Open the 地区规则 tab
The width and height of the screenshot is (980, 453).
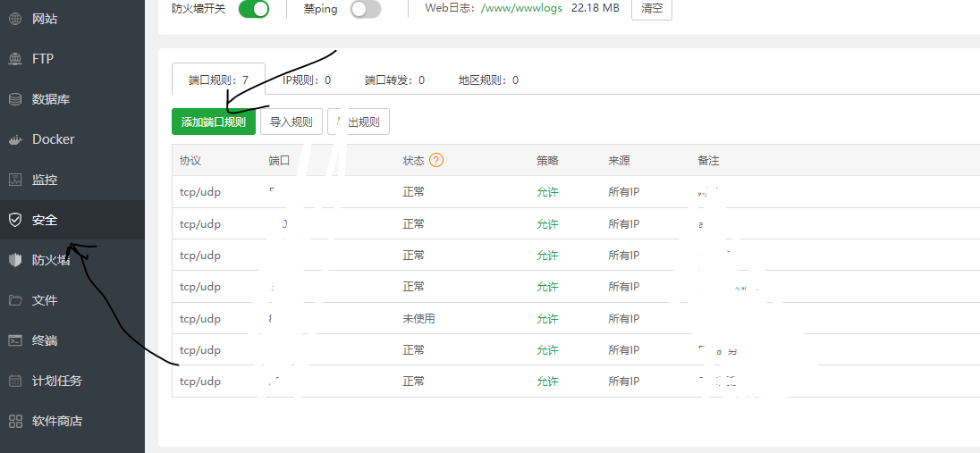pos(488,80)
